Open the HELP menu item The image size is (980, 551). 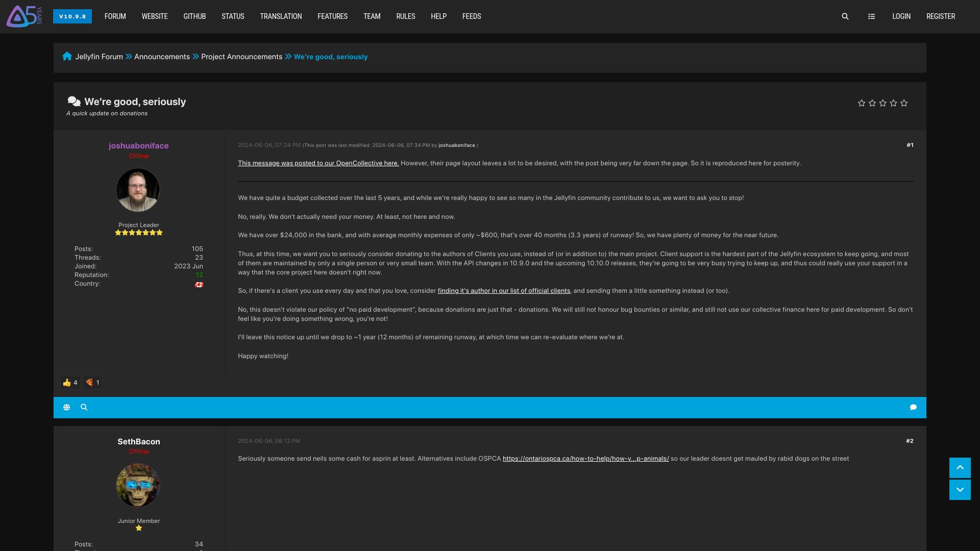click(438, 16)
